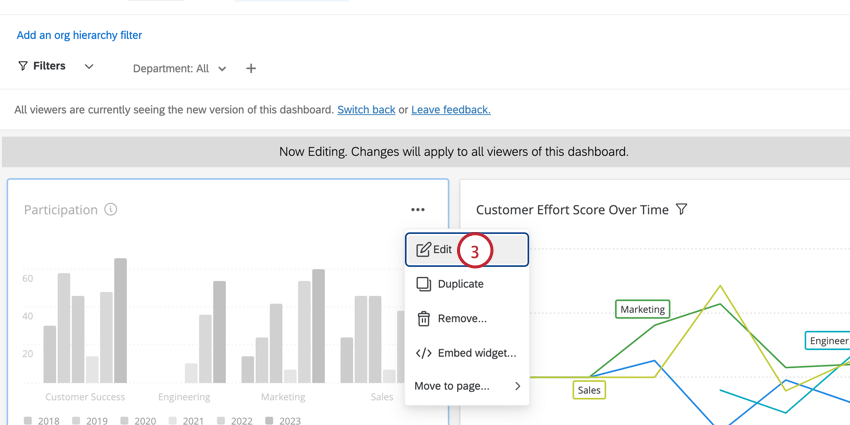
Task: Click the trash icon for Remove
Action: coord(424,319)
